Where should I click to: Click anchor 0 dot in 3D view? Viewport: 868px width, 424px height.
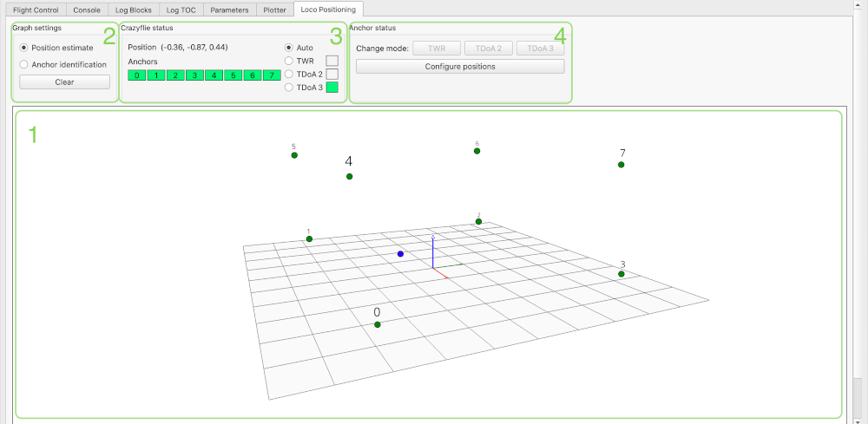click(378, 324)
